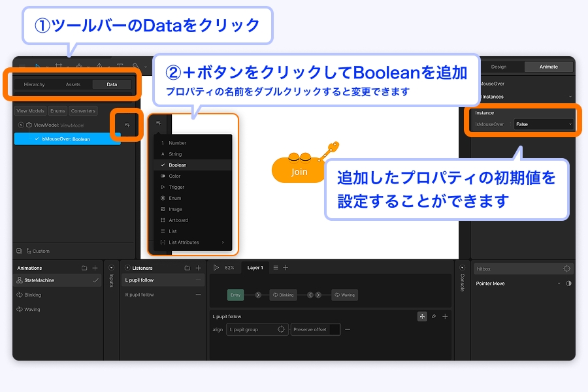Viewport: 588px width, 392px height.
Task: Create a new folder in the Listeners panel
Action: pos(187,268)
